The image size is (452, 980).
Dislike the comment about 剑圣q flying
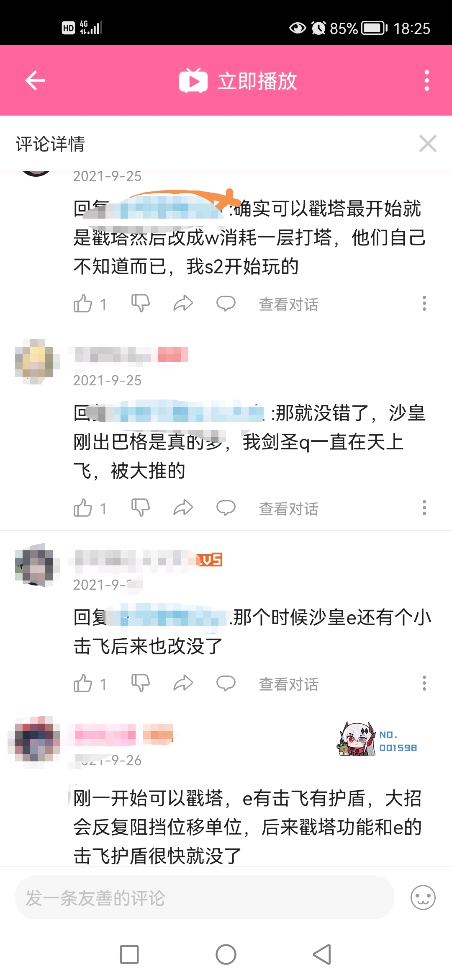(x=141, y=508)
